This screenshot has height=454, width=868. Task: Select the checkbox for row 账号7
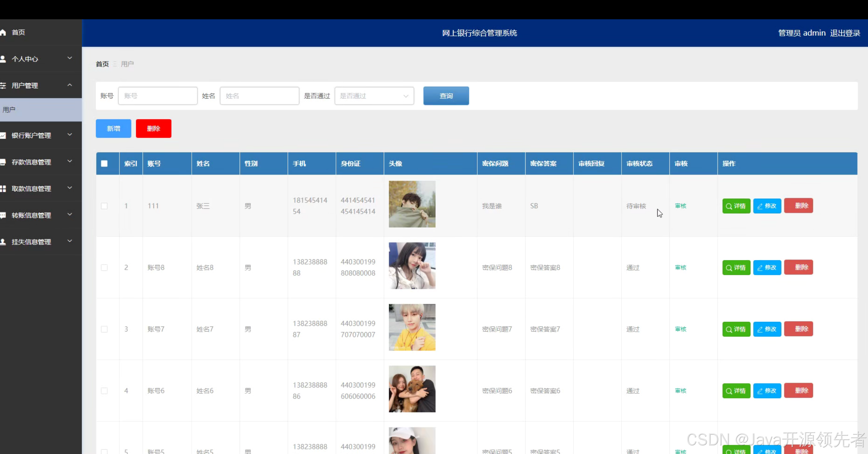(x=104, y=329)
